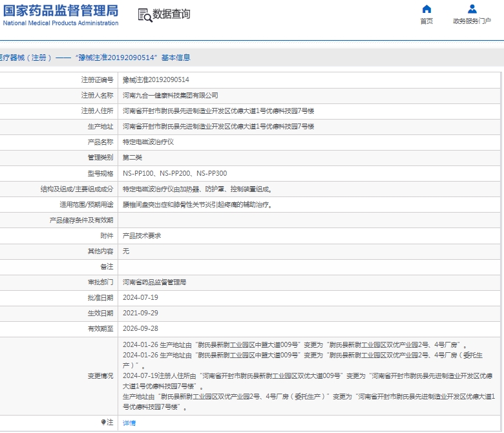Screen dimensions: 504x433
Task: Click the registrant name 河南九合一健康科技集团有限公司
Action: click(x=171, y=96)
